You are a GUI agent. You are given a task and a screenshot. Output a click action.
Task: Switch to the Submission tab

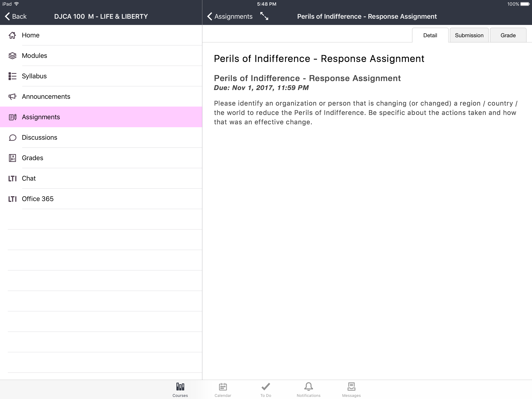[469, 35]
